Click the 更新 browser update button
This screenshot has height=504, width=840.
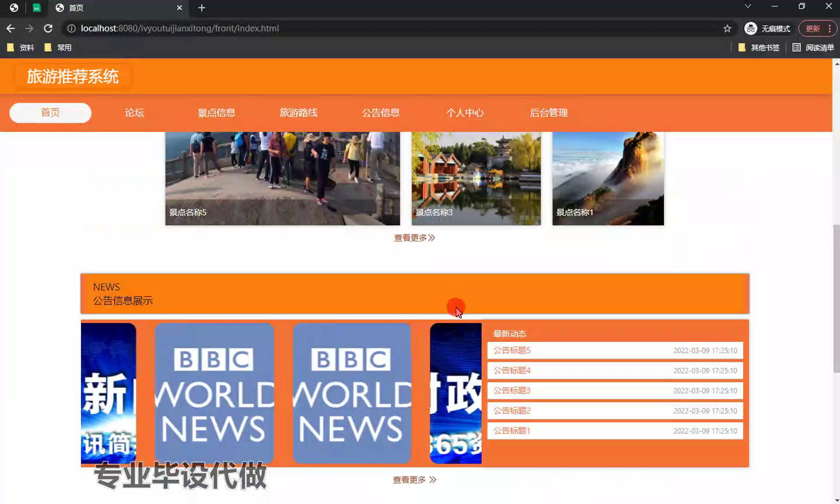[817, 28]
